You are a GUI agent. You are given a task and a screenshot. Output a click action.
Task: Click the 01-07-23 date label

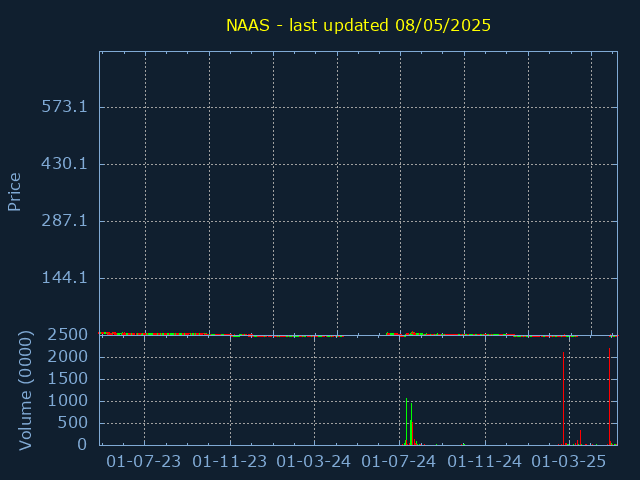point(144,462)
